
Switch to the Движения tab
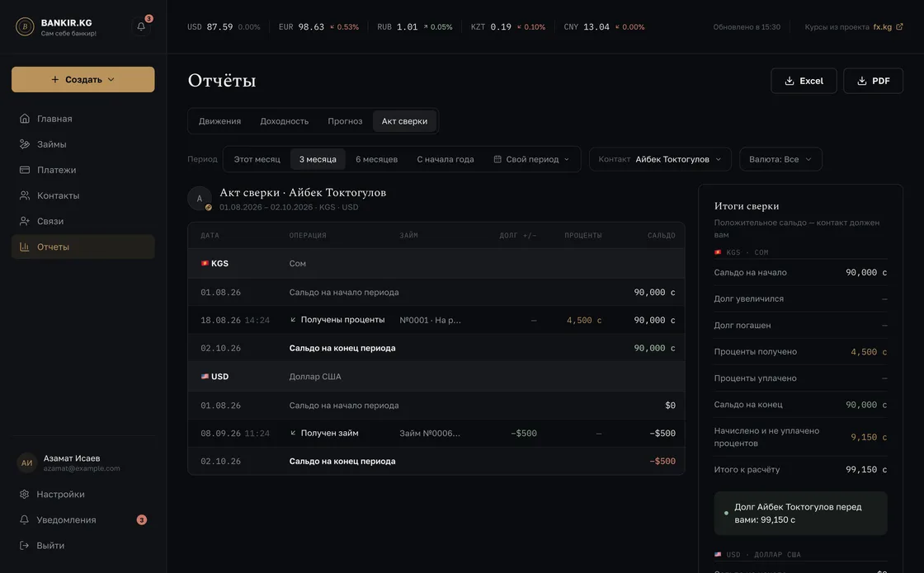coord(219,121)
